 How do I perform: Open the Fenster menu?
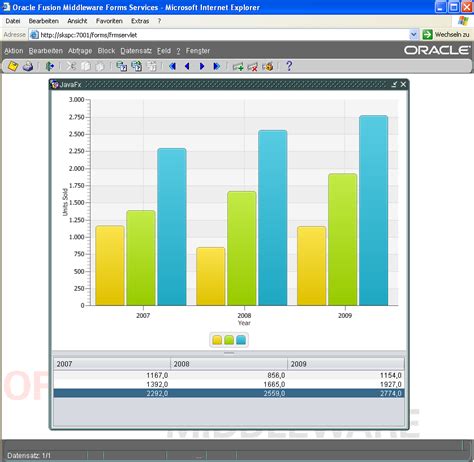coord(198,51)
